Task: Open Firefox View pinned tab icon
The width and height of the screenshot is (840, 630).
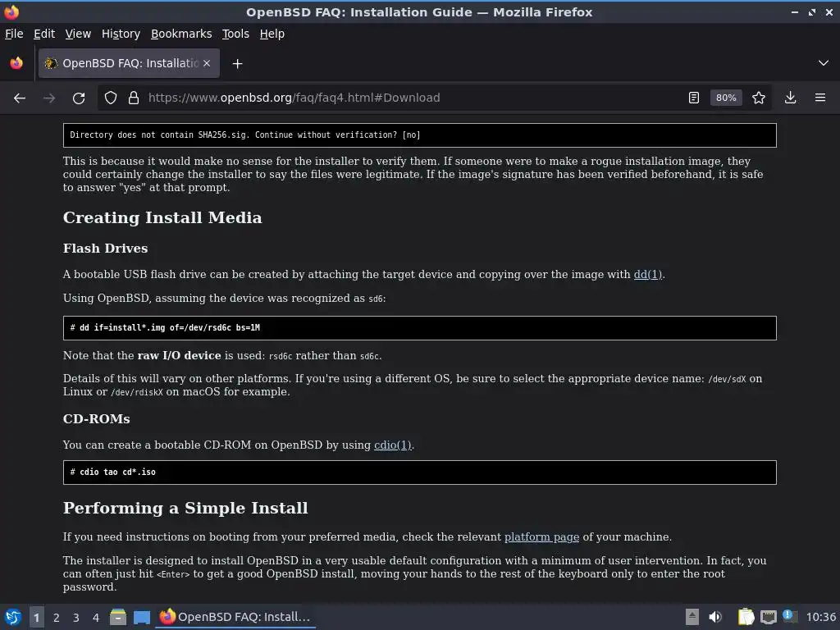Action: [x=16, y=63]
